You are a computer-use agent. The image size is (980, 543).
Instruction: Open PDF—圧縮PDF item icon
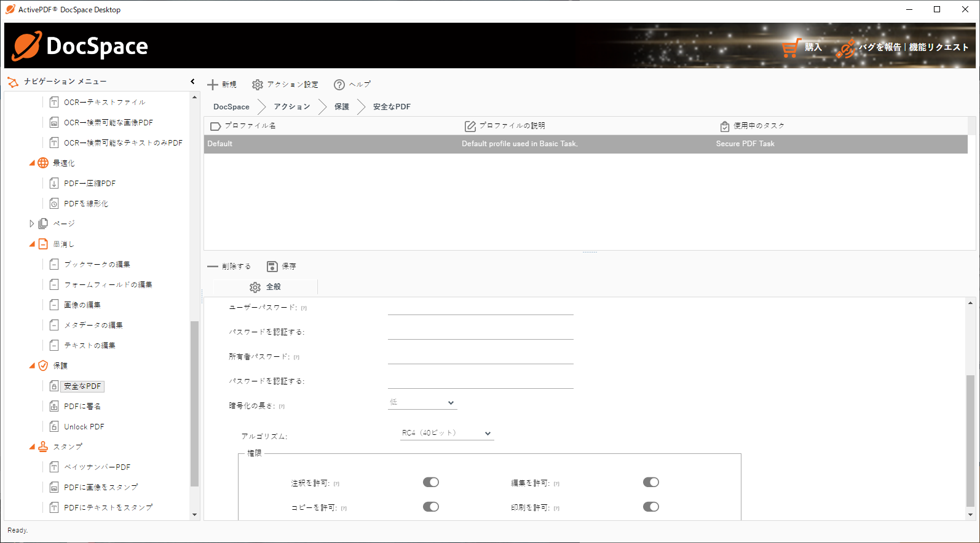[x=54, y=183]
